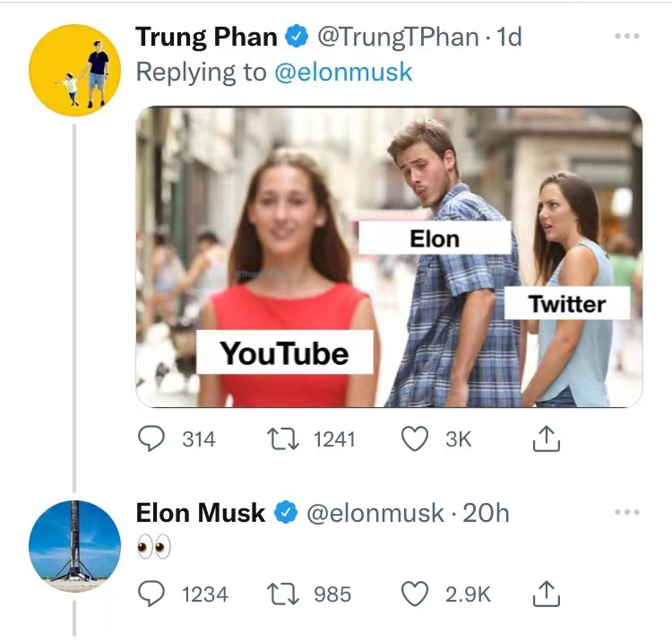Open the 20h timestamp on Elon's tweet

click(486, 513)
